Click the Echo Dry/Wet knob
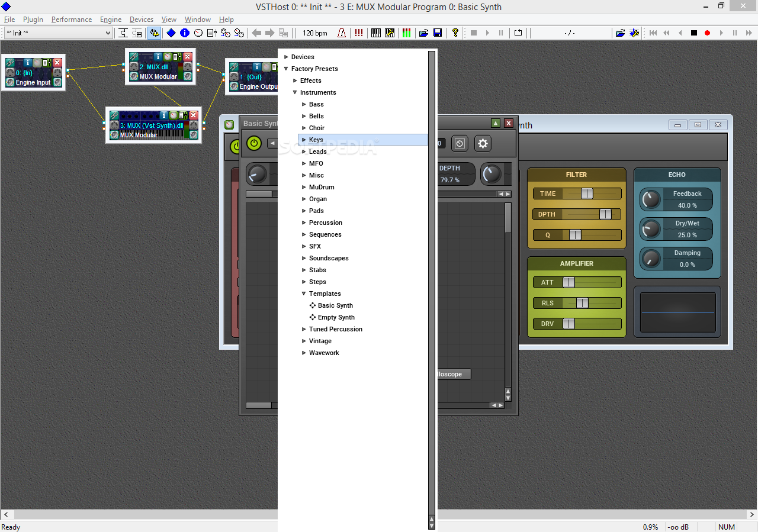 pyautogui.click(x=651, y=229)
